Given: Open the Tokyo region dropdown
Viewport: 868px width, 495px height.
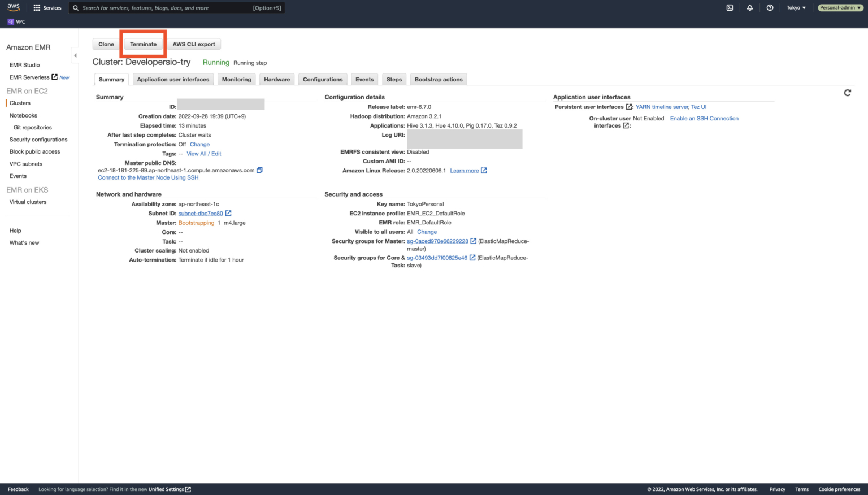Looking at the screenshot, I should point(796,8).
